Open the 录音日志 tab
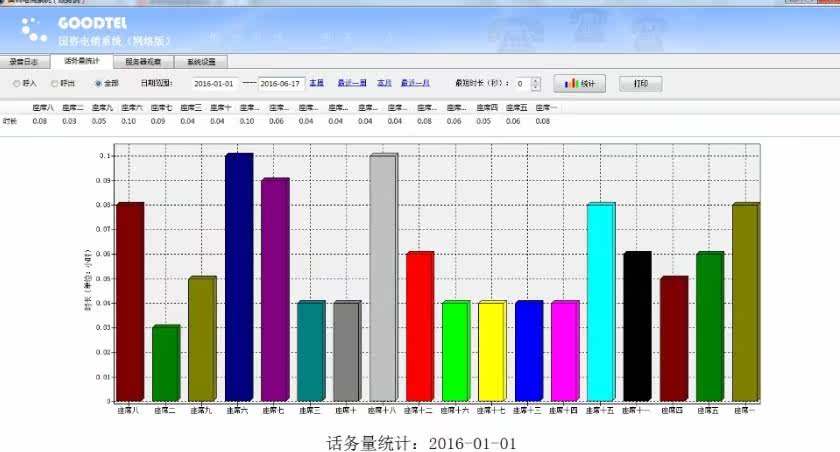This screenshot has width=840, height=452. pyautogui.click(x=25, y=62)
